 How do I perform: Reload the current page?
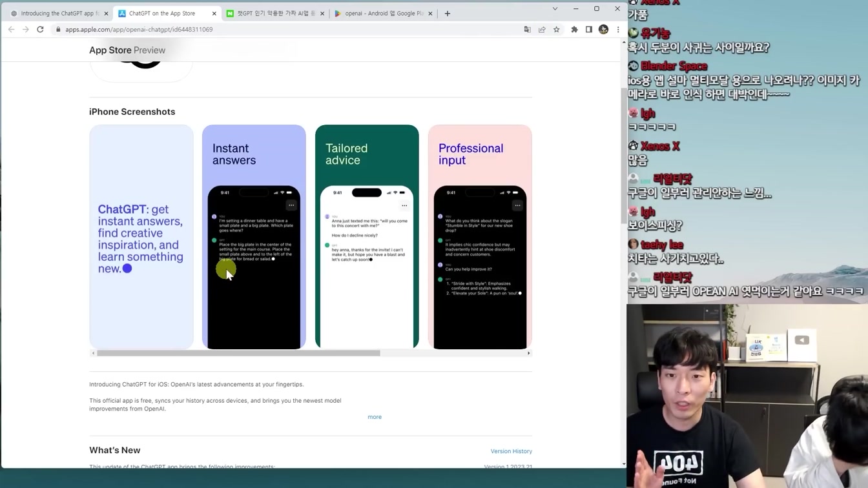40,29
